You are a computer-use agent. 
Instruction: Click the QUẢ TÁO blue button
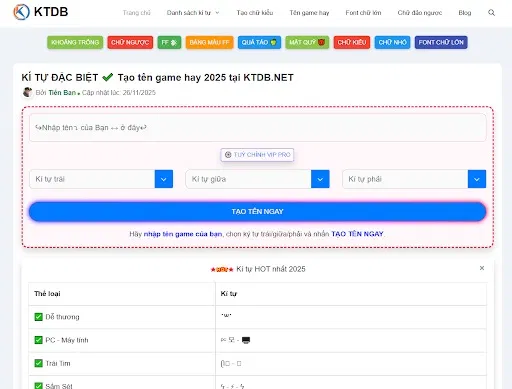[259, 42]
